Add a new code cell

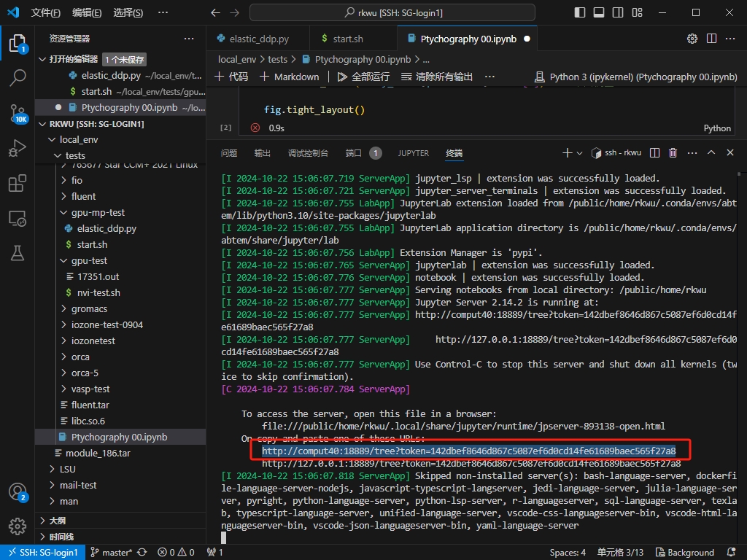(231, 77)
